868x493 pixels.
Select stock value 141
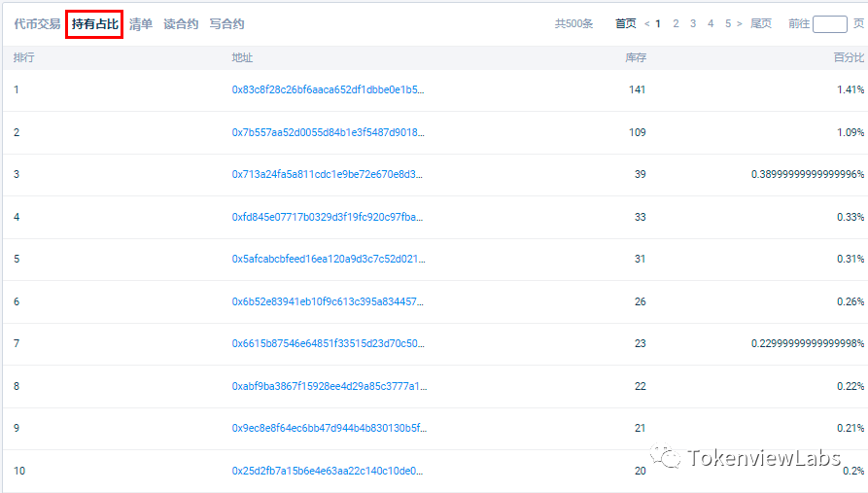click(x=638, y=89)
